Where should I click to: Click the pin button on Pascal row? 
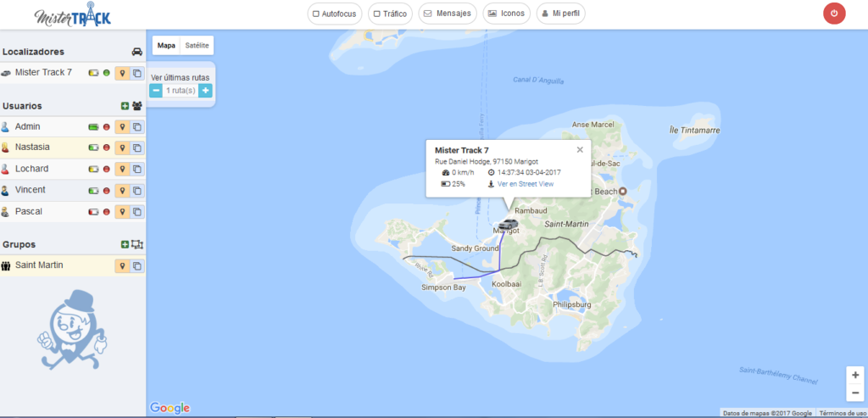click(x=122, y=211)
